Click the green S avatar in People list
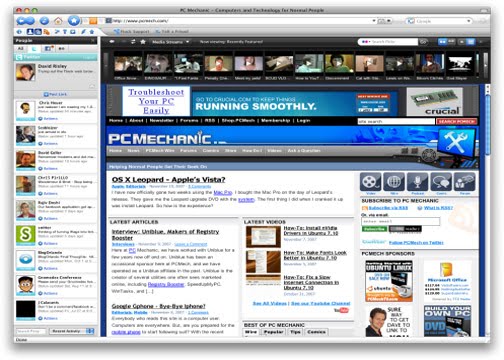This screenshot has width=504, height=360. point(26,235)
